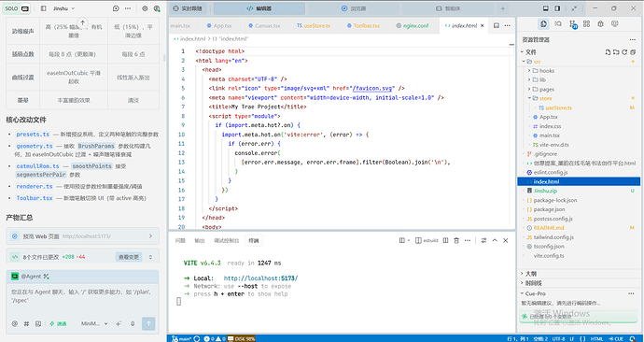Open the MiniM... model dropdown
The height and width of the screenshot is (342, 644).
[x=94, y=323]
